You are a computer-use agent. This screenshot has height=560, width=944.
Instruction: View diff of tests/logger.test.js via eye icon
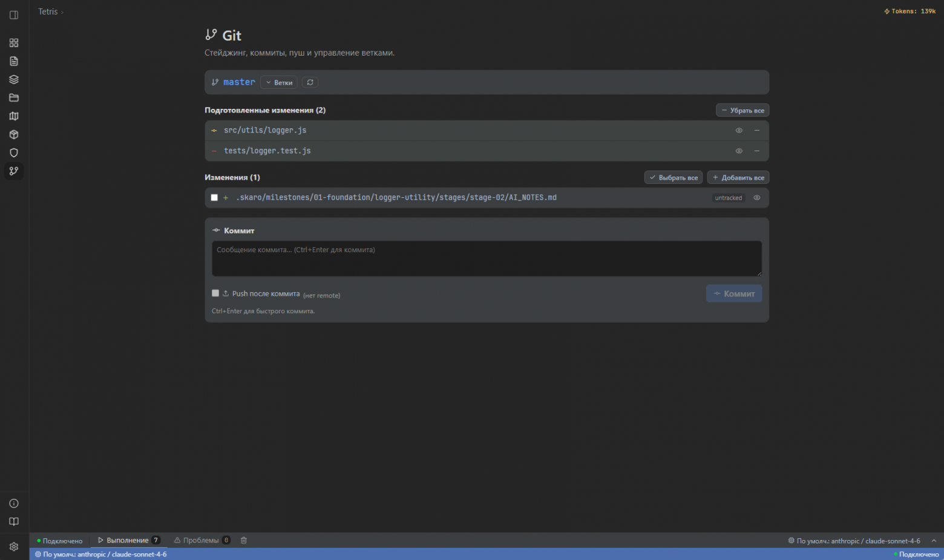pos(739,151)
